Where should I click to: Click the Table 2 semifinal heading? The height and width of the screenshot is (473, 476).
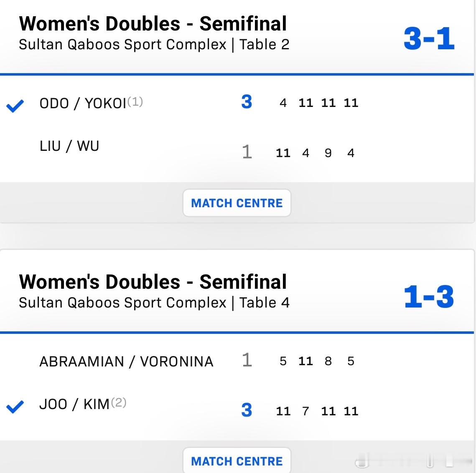153,24
